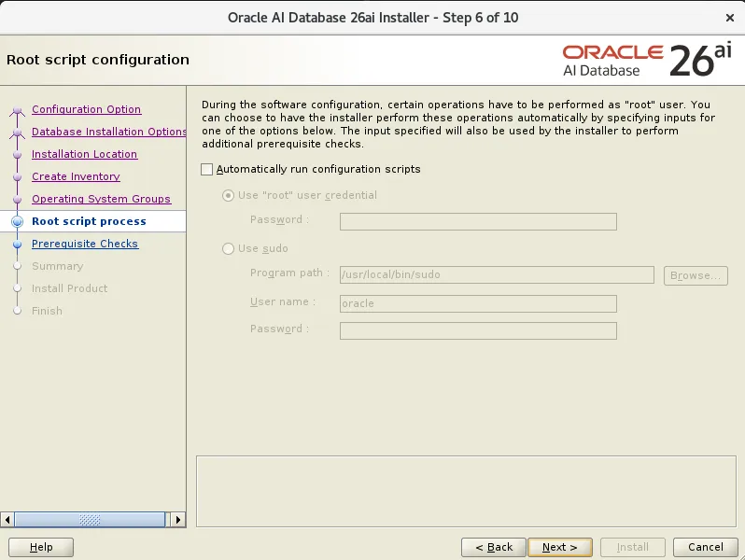Go back with the Back button

click(x=494, y=547)
